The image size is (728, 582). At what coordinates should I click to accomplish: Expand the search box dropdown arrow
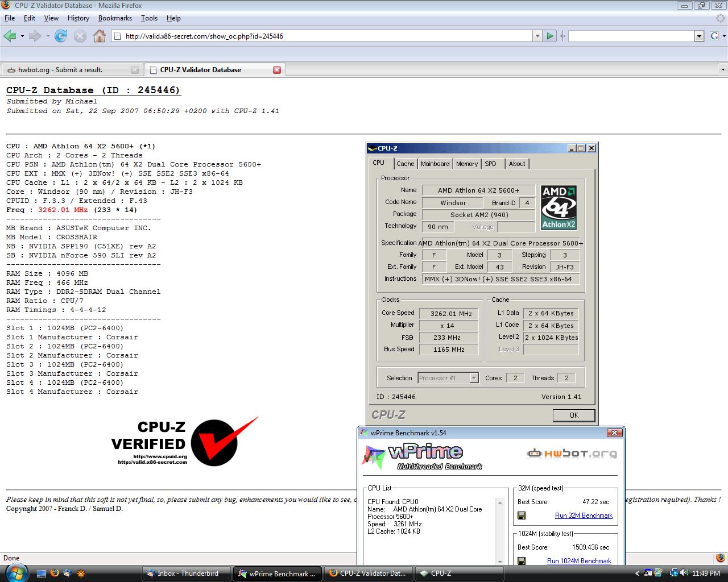[x=700, y=36]
